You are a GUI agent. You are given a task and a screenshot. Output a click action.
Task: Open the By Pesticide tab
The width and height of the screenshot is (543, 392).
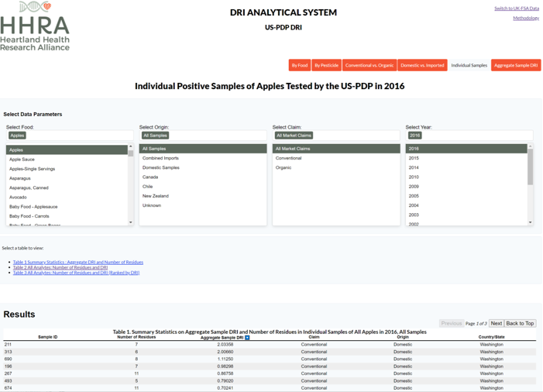[327, 65]
